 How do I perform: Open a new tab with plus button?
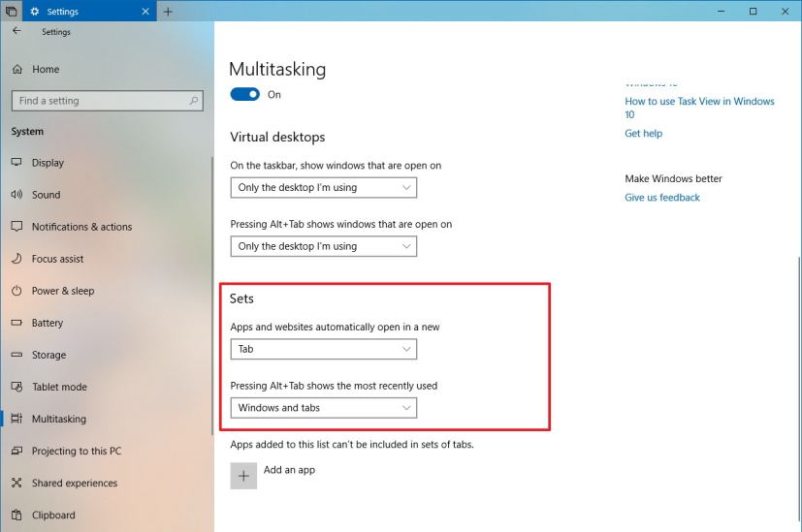(168, 12)
